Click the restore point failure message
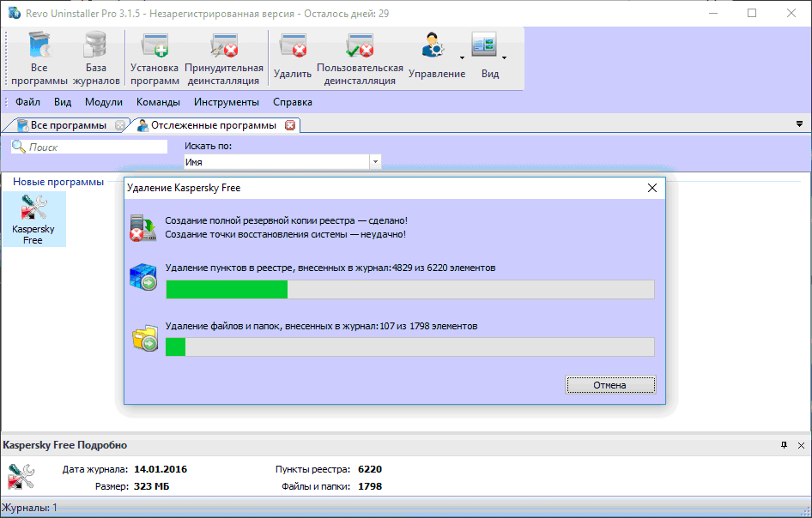Screen dimensions: 812x518 (x=285, y=234)
